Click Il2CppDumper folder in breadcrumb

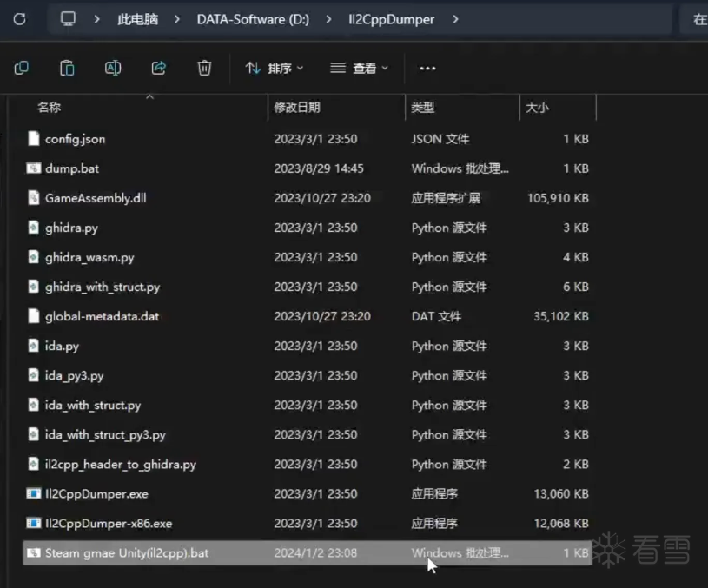click(391, 19)
